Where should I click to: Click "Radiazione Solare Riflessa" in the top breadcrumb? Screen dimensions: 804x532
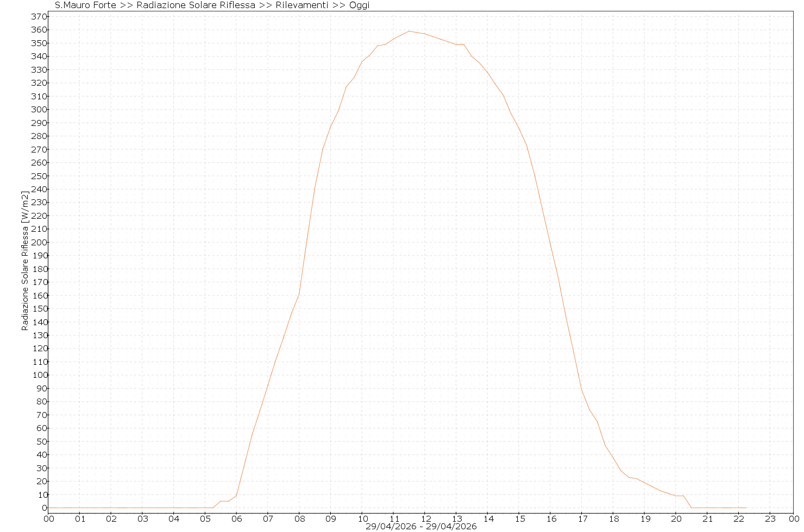tap(196, 5)
